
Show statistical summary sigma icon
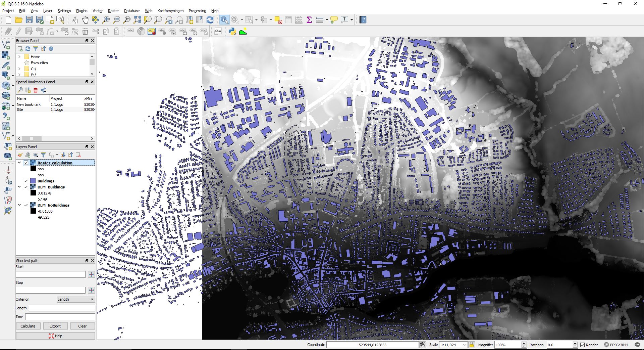pyautogui.click(x=309, y=20)
